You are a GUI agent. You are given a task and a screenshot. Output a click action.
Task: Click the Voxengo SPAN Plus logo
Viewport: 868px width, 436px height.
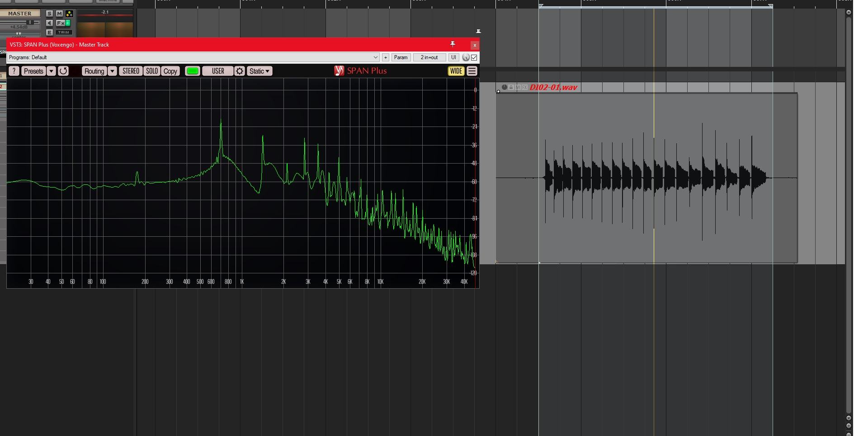pos(360,70)
